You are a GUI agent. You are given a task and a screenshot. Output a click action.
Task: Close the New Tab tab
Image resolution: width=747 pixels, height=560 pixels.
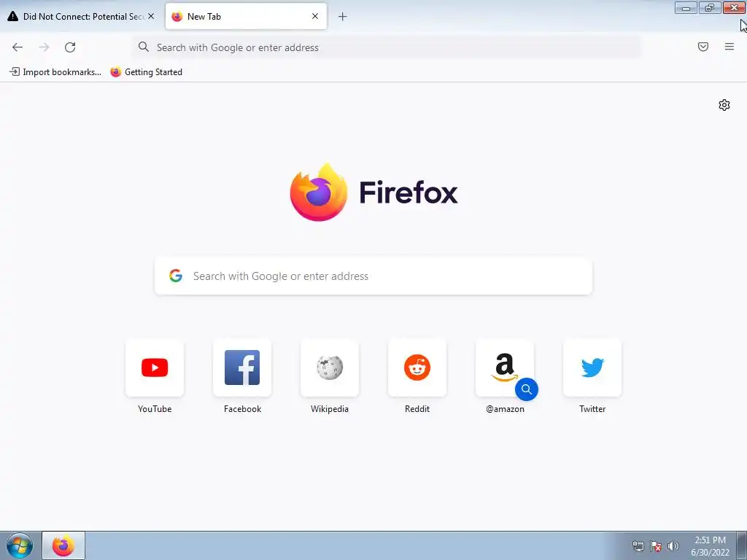click(315, 16)
